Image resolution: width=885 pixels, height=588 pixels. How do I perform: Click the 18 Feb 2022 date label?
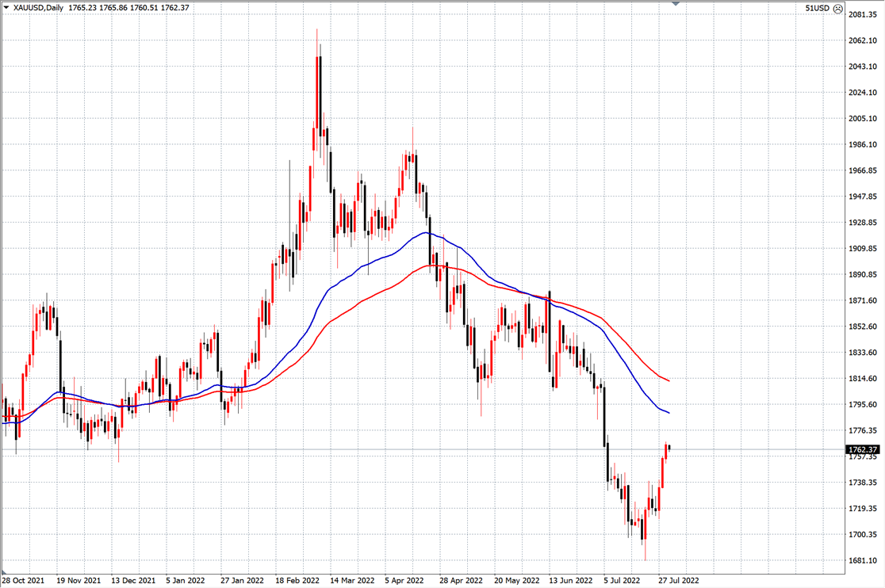[297, 580]
